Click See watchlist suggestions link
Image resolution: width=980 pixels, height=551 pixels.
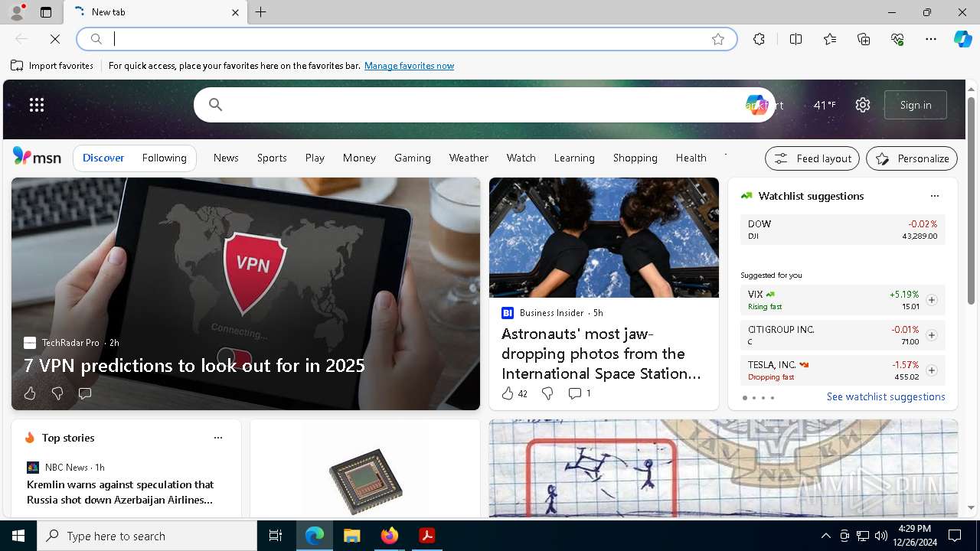tap(886, 396)
